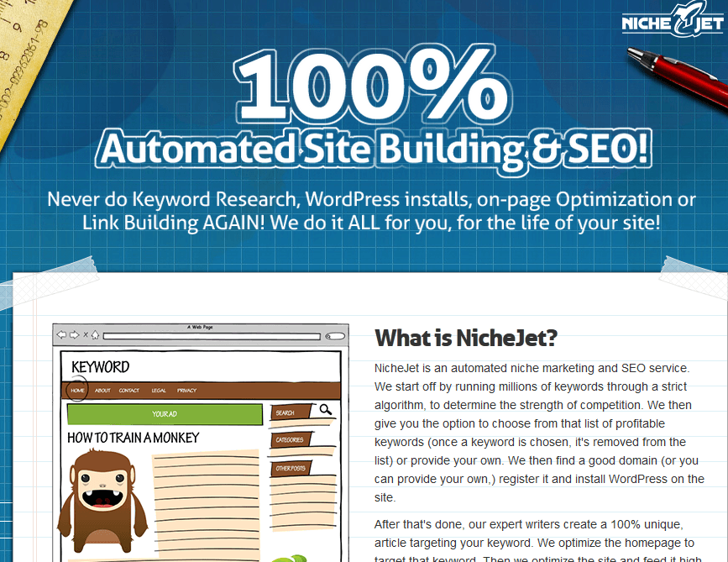The image size is (728, 562).
Task: Click the line 'After that's done, our expert writers'
Action: coord(529,525)
